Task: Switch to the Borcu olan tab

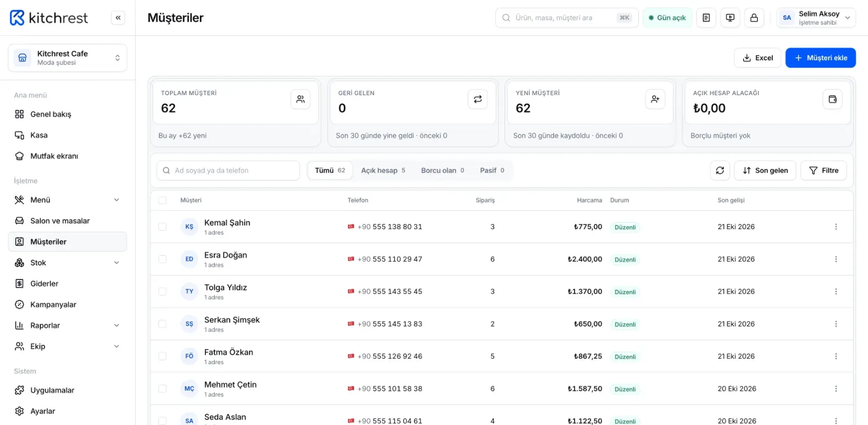Action: [x=442, y=170]
